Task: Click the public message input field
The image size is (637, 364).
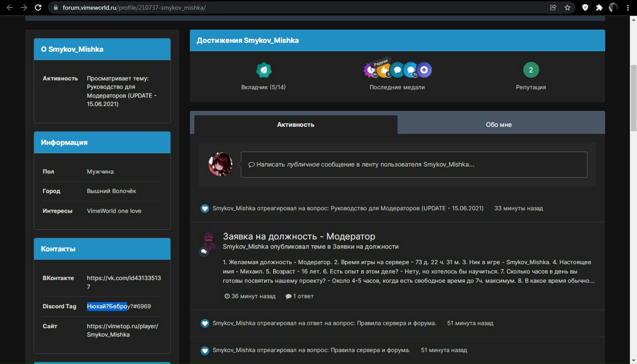Action: [x=414, y=165]
